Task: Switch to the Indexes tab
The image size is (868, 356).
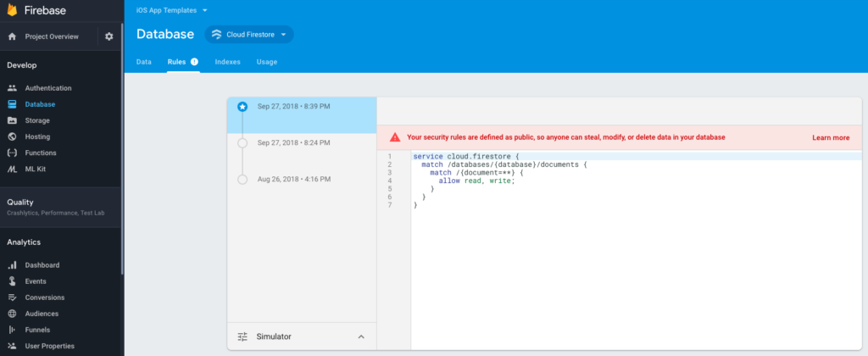Action: point(227,62)
